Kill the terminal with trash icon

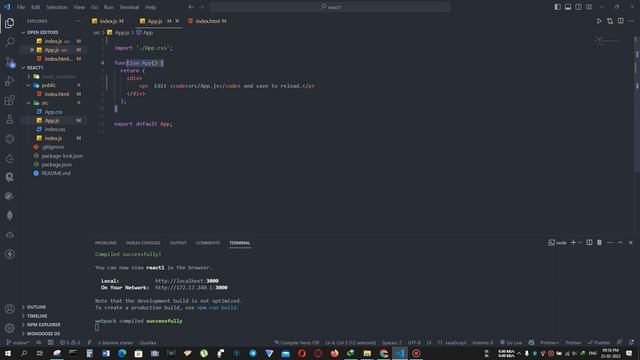(x=599, y=242)
